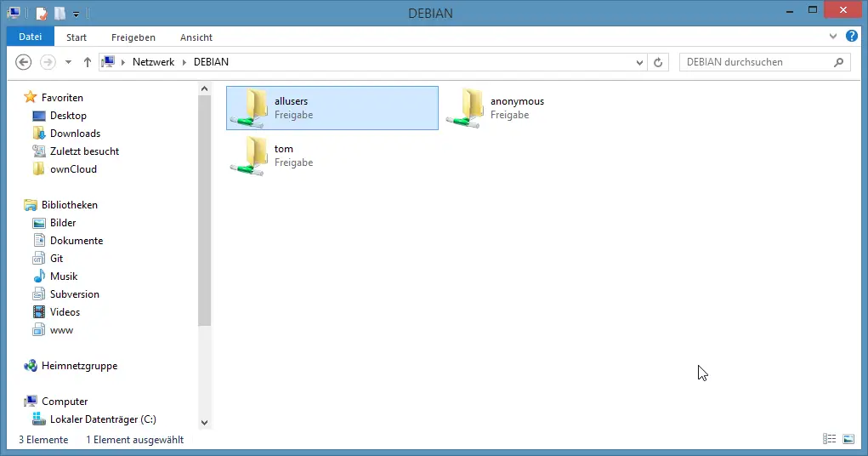Expand the Netzwerk breadcrumb arrow
868x456 pixels.
(184, 62)
